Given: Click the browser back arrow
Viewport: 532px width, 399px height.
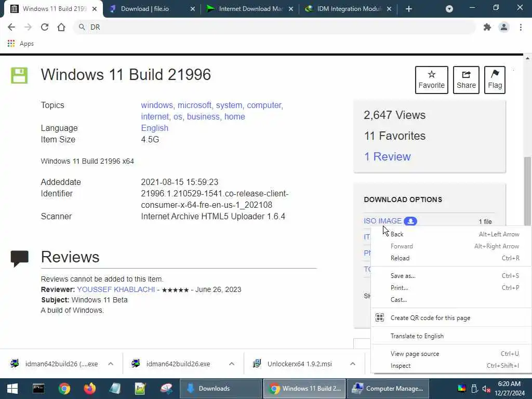Looking at the screenshot, I should pos(11,27).
